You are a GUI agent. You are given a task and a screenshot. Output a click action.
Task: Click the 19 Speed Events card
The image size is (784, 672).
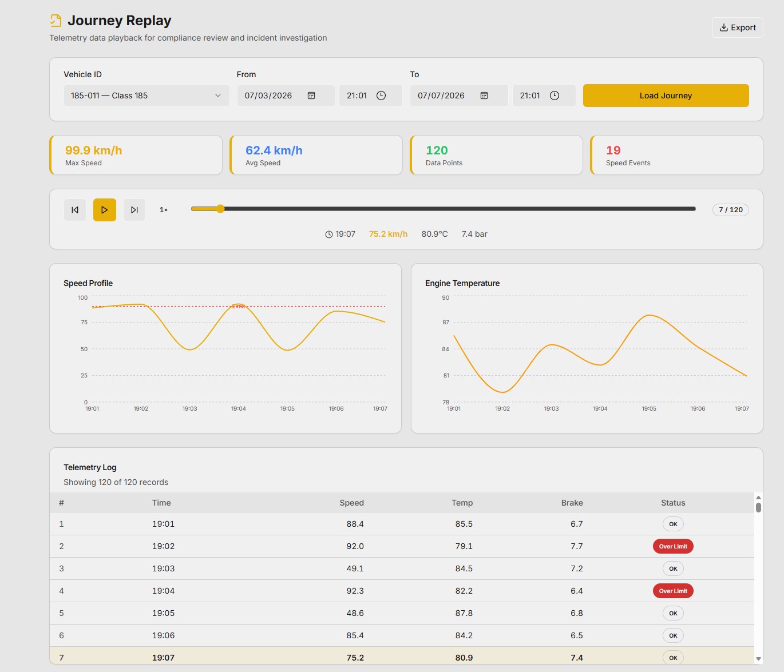pyautogui.click(x=677, y=155)
